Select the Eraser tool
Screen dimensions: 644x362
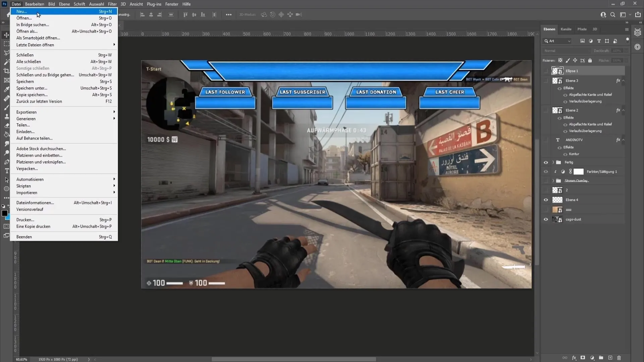tap(6, 125)
